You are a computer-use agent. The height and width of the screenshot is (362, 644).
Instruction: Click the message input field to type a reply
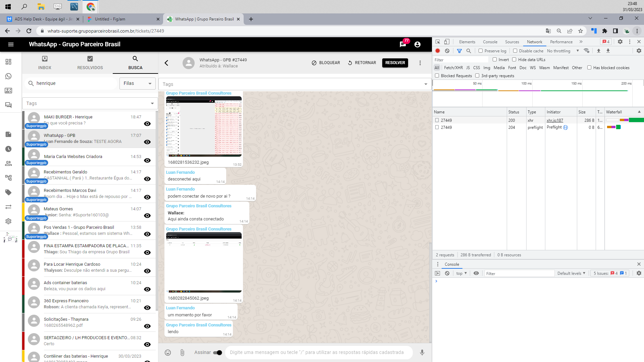click(x=319, y=352)
